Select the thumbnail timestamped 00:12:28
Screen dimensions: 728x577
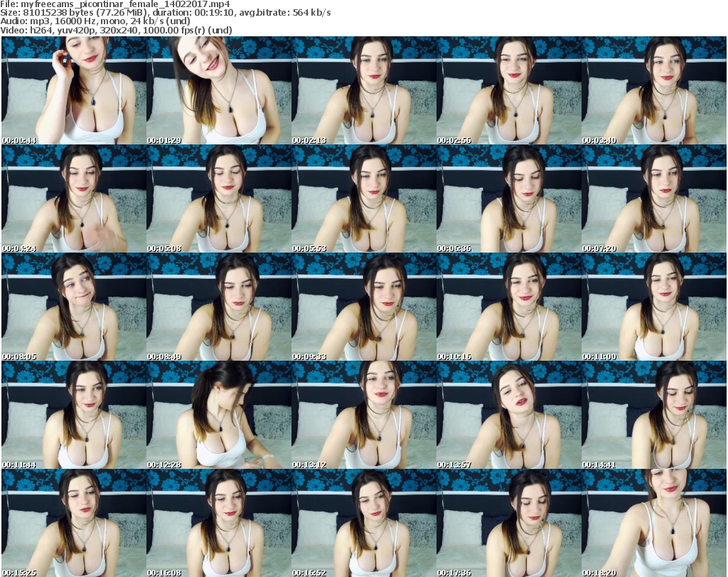(219, 415)
